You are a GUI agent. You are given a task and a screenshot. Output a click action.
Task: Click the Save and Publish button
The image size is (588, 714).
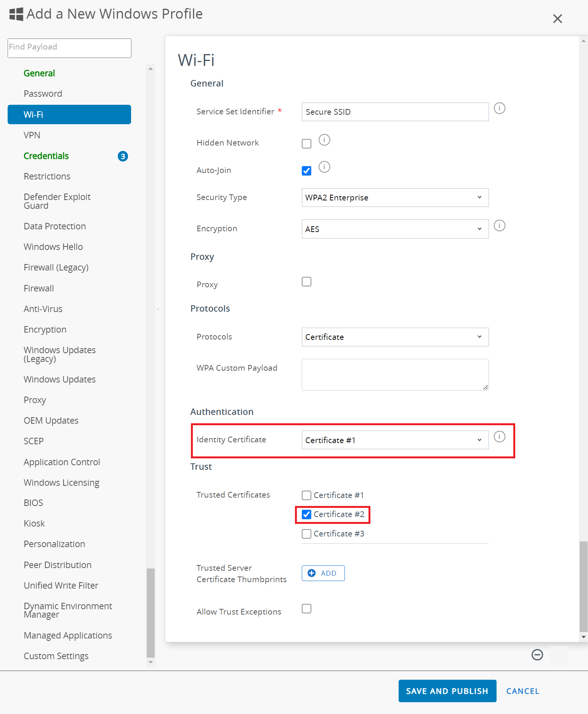[x=447, y=691]
